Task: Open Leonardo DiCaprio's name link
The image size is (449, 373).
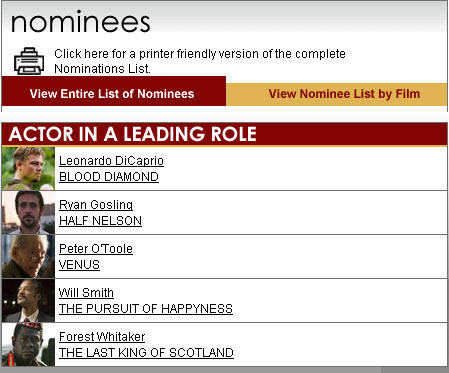Action: [x=111, y=161]
